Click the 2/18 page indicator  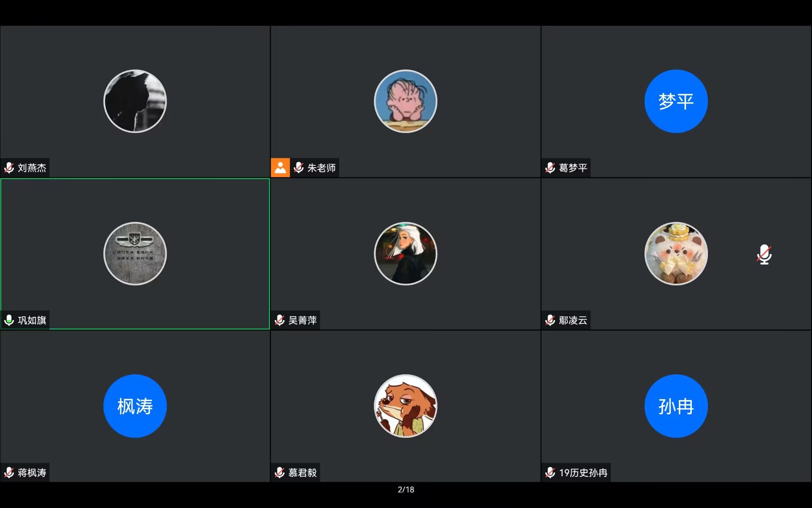coord(406,489)
